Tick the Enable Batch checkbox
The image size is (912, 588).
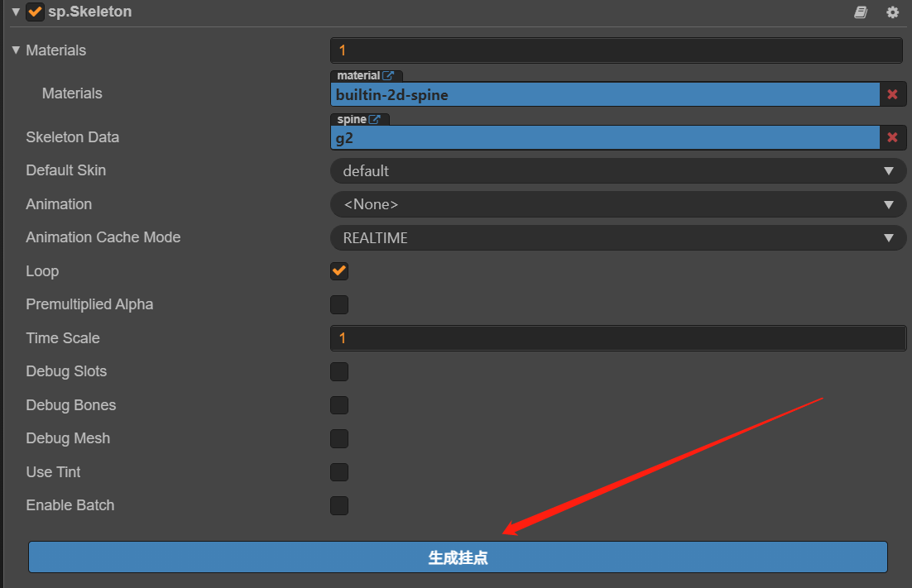[339, 505]
